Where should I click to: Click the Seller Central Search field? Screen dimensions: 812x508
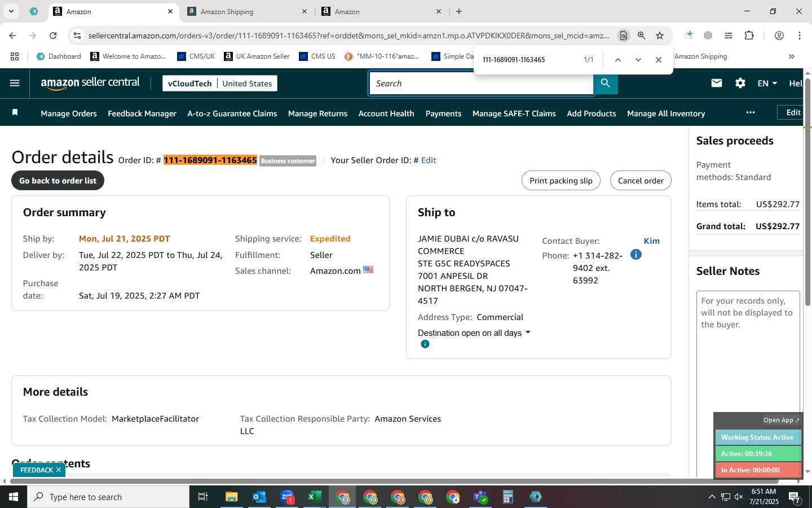482,83
